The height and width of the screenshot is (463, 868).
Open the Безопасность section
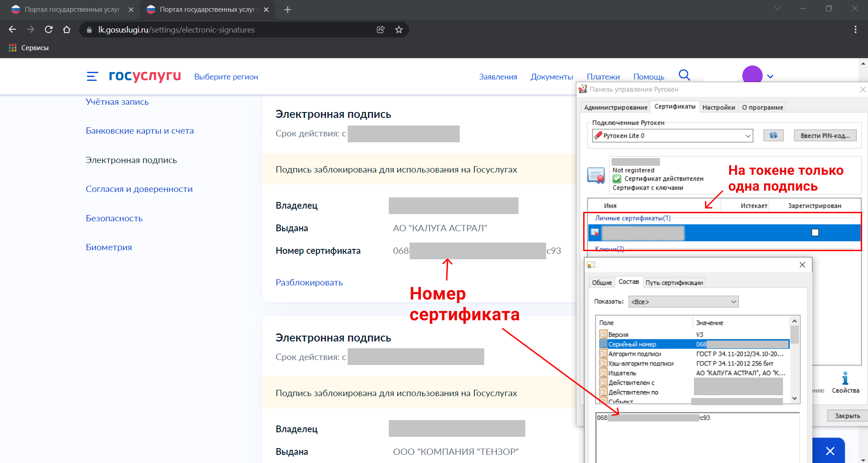tap(114, 218)
